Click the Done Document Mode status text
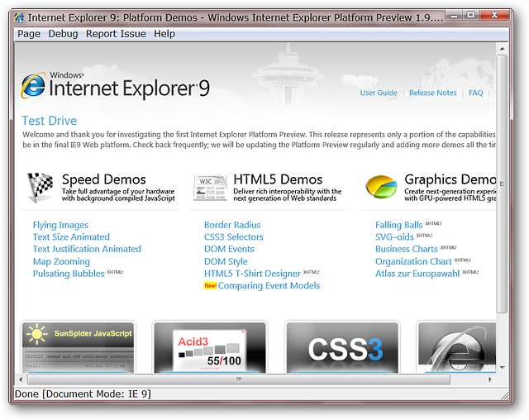 (83, 394)
